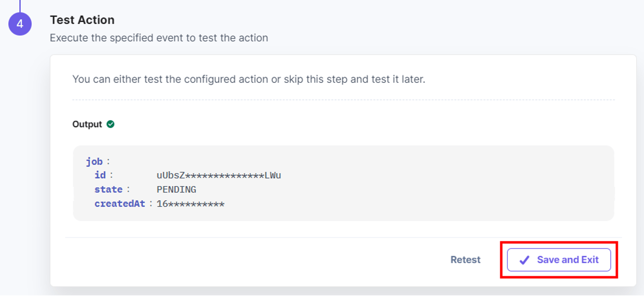Screen dimensions: 644x296
Task: Click the divider line above Retest
Action: (343, 237)
